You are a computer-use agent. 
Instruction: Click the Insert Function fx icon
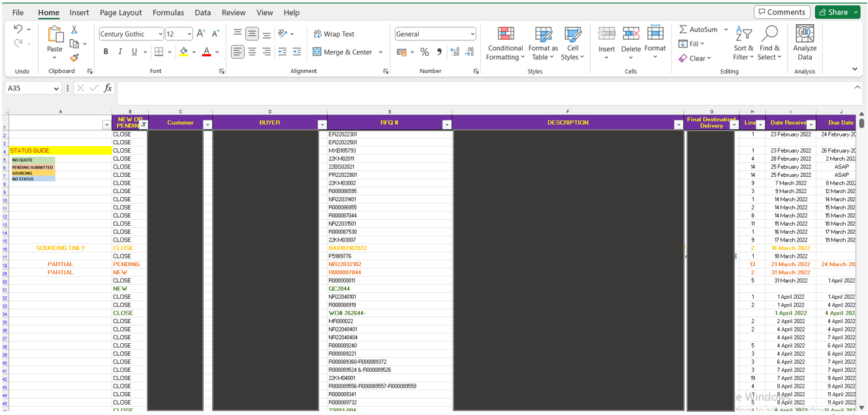point(108,88)
